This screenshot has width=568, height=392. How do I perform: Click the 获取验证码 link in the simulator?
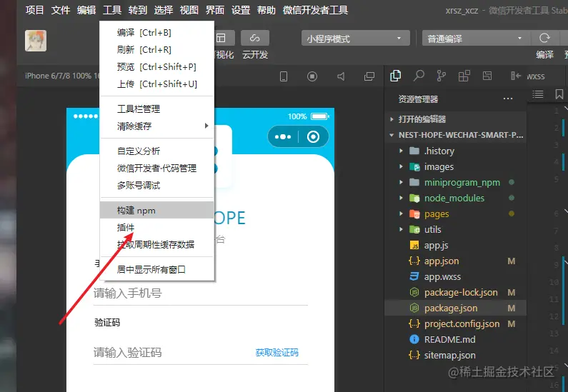(x=276, y=353)
